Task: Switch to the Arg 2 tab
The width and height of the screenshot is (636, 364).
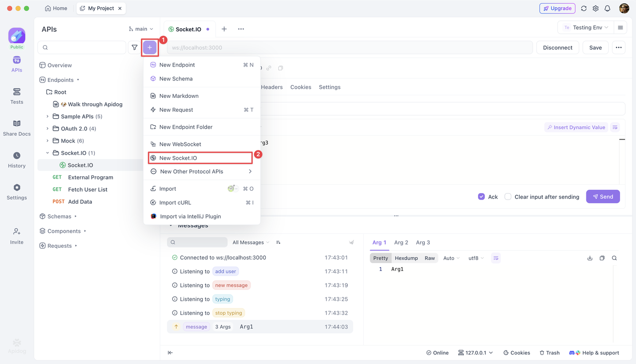Action: point(401,242)
